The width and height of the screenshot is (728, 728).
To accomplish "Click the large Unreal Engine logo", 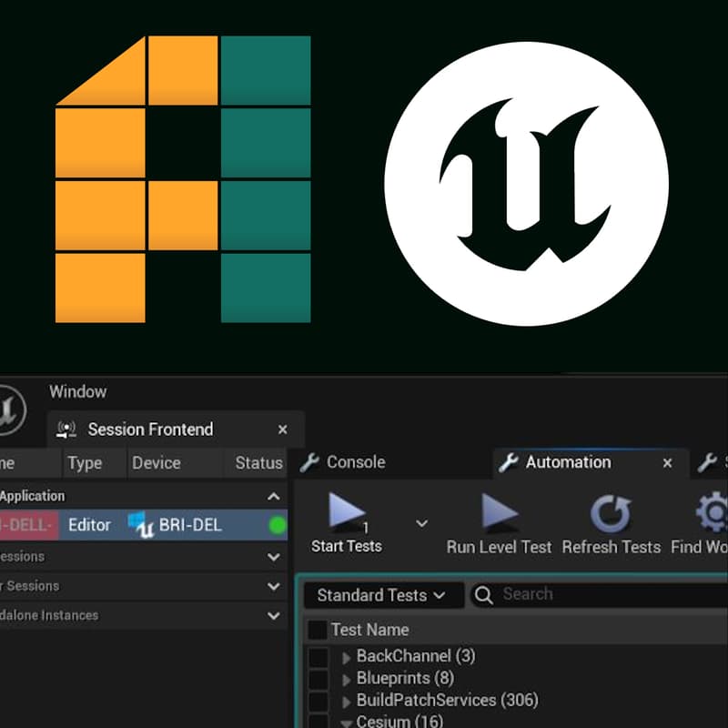I will [x=527, y=184].
